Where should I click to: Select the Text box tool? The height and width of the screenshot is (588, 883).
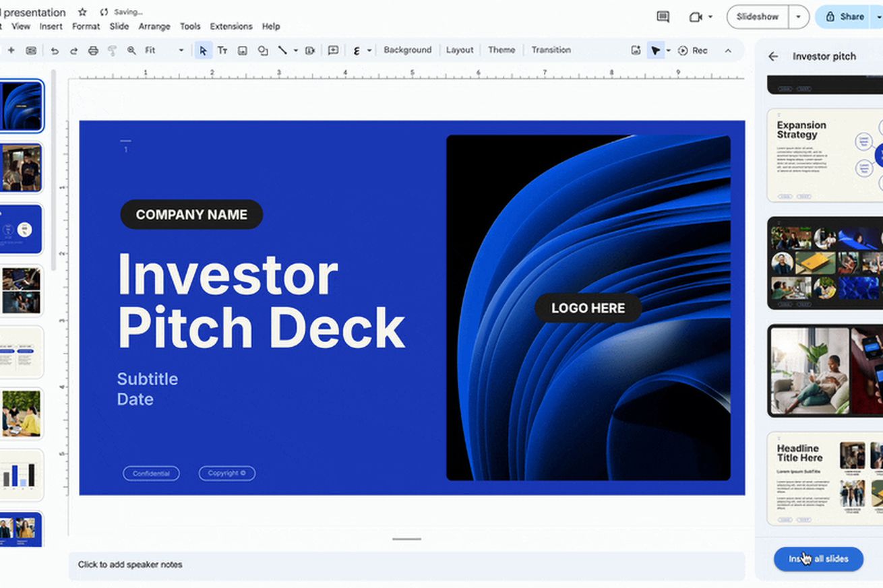pos(222,51)
